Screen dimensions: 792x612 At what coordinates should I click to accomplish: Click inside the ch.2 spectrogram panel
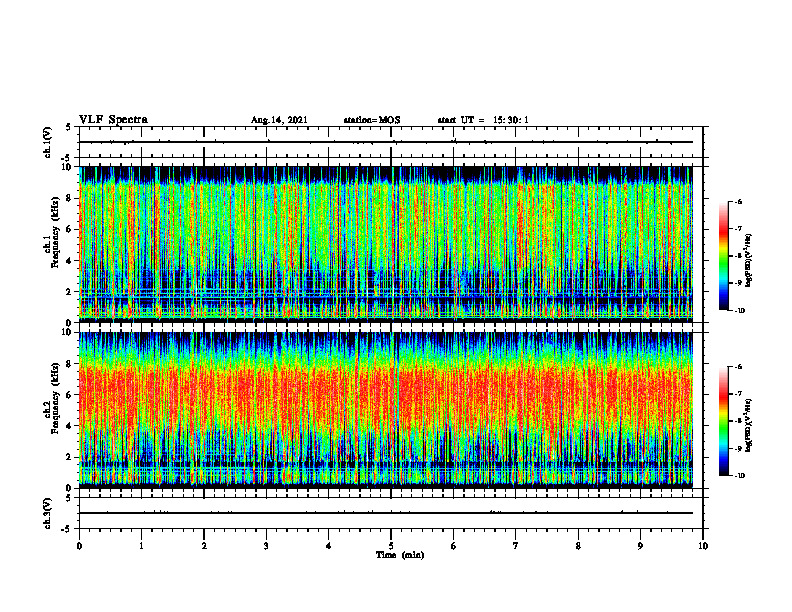coord(386,410)
